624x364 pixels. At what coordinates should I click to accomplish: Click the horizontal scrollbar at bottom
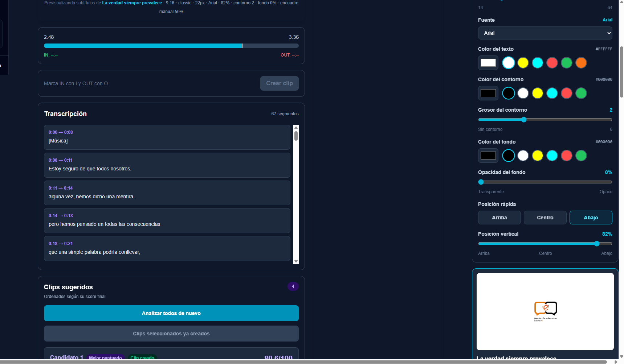point(303,362)
